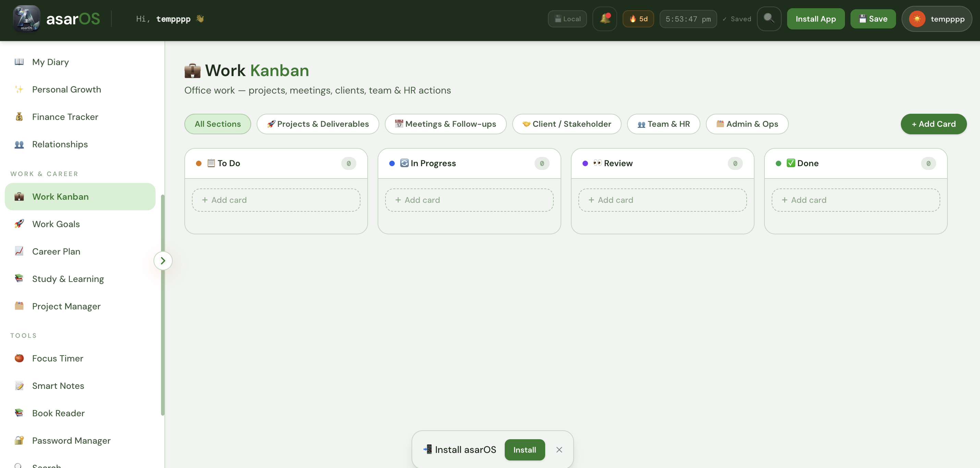Open Relationships section
The image size is (980, 468).
[x=80, y=144]
